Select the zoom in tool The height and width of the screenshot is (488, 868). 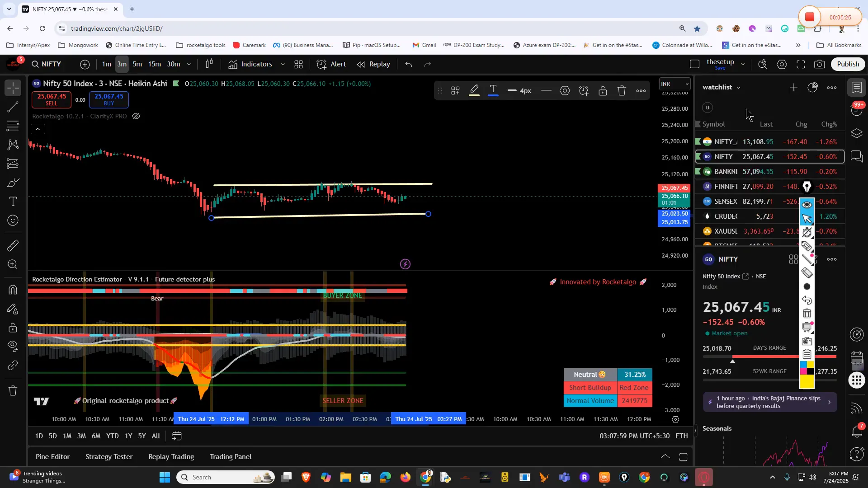click(13, 264)
